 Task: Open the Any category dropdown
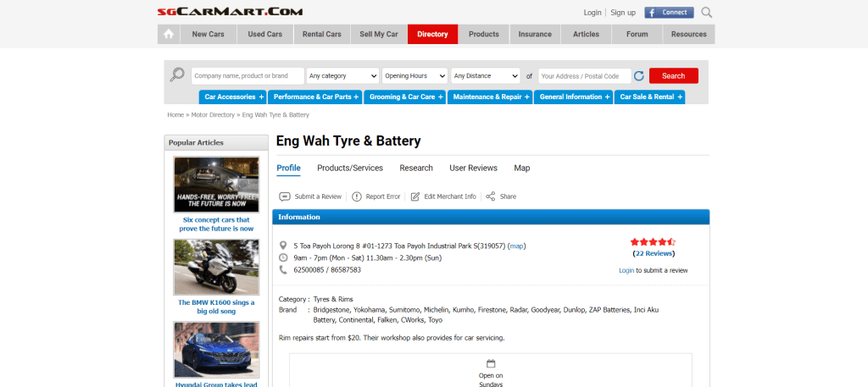tap(342, 75)
